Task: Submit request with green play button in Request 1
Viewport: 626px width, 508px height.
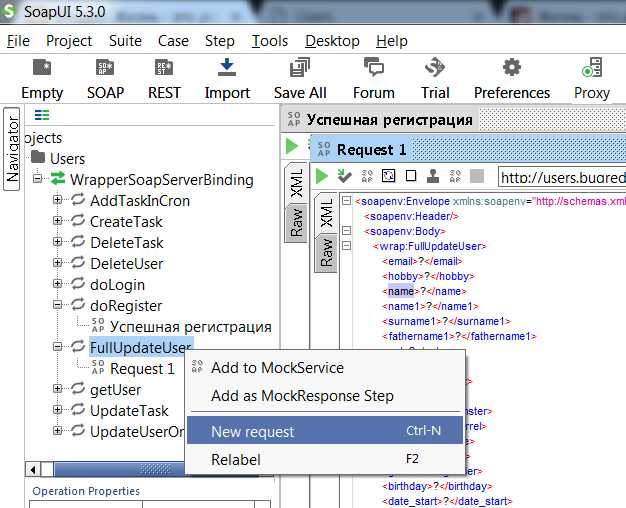Action: 322,176
